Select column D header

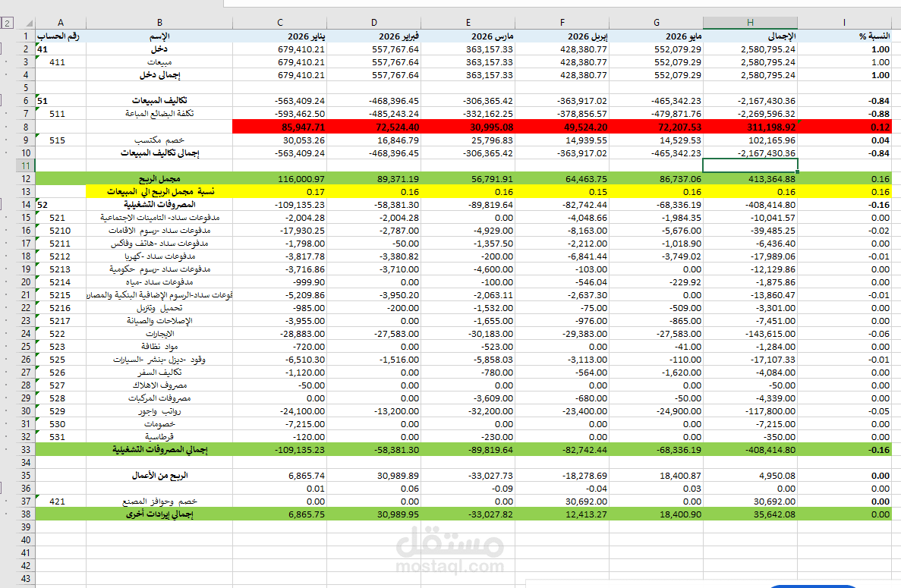(x=374, y=23)
